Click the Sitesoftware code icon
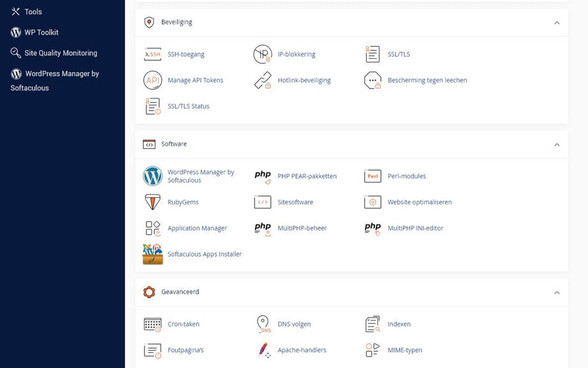The width and height of the screenshot is (588, 368). [263, 202]
